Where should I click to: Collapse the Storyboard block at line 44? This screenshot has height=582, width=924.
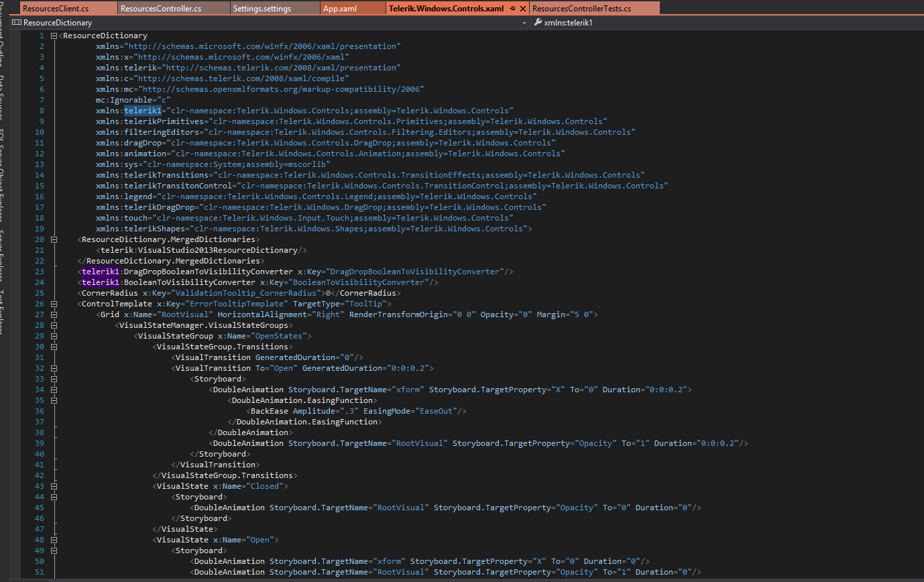coord(54,497)
